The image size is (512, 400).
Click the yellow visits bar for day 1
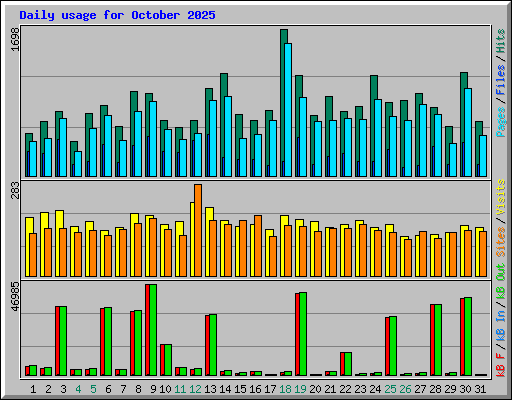point(27,247)
